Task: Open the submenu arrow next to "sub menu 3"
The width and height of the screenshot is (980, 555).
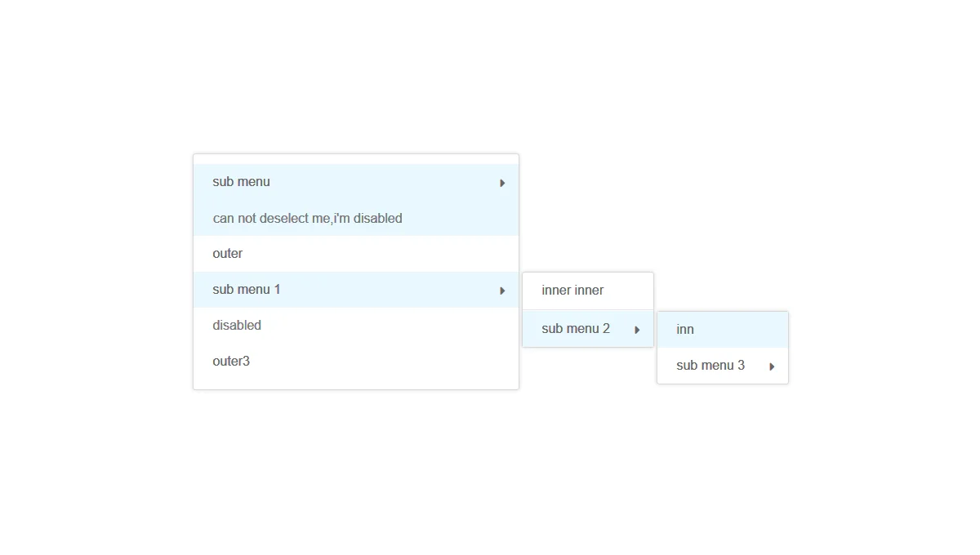Action: click(x=771, y=366)
